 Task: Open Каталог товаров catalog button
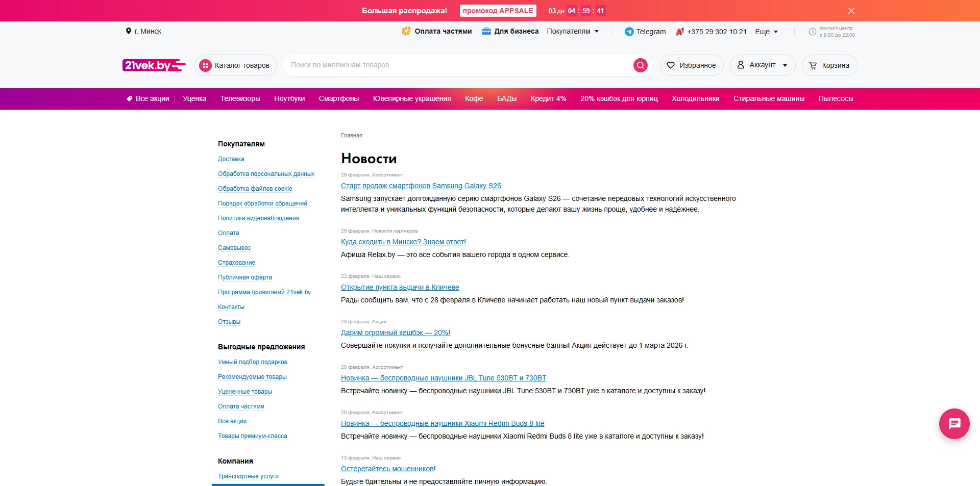pos(235,65)
